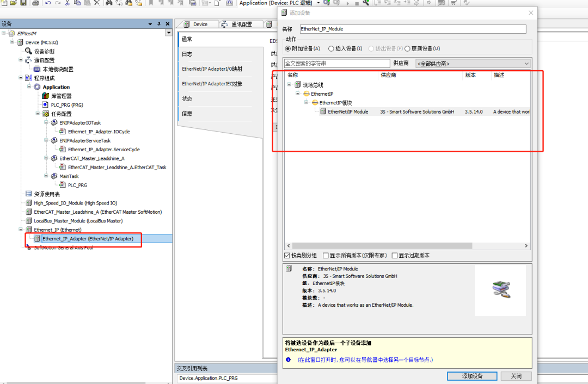Click the Undo arrow in the toolbar
The height and width of the screenshot is (384, 588).
click(48, 3)
